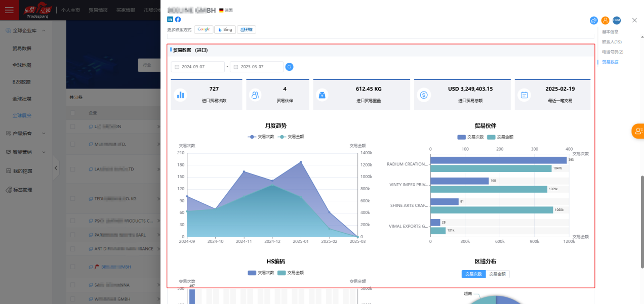Close the company detail panel with X

(x=634, y=20)
